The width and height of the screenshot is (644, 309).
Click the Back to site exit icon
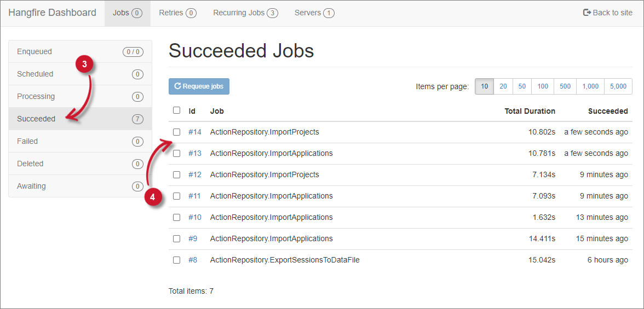pyautogui.click(x=587, y=13)
